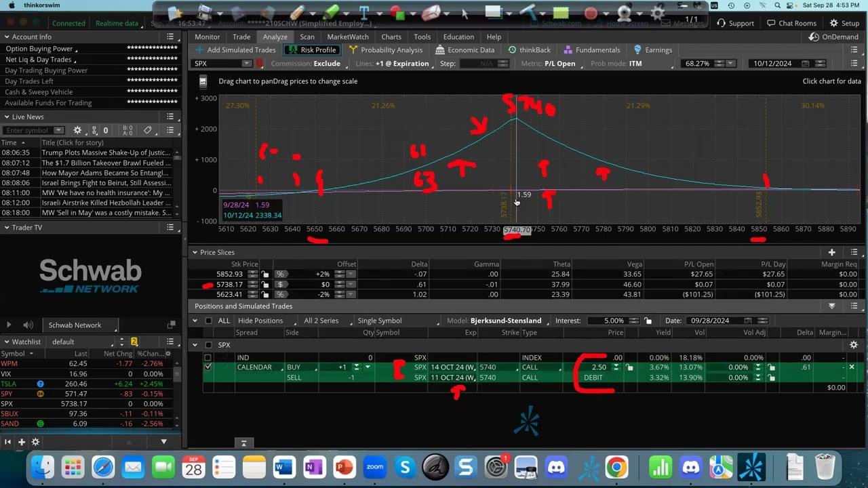The image size is (868, 488).
Task: Toggle the lock on the 5738.17 price slice
Action: (x=265, y=285)
